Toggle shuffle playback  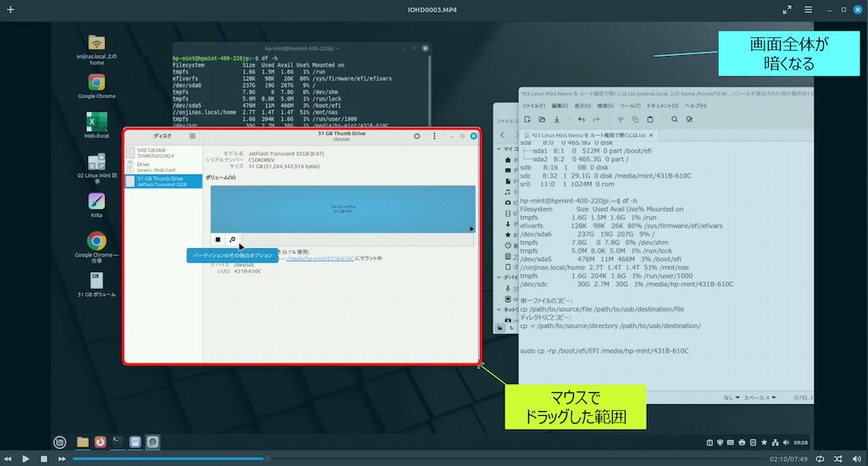[837, 458]
